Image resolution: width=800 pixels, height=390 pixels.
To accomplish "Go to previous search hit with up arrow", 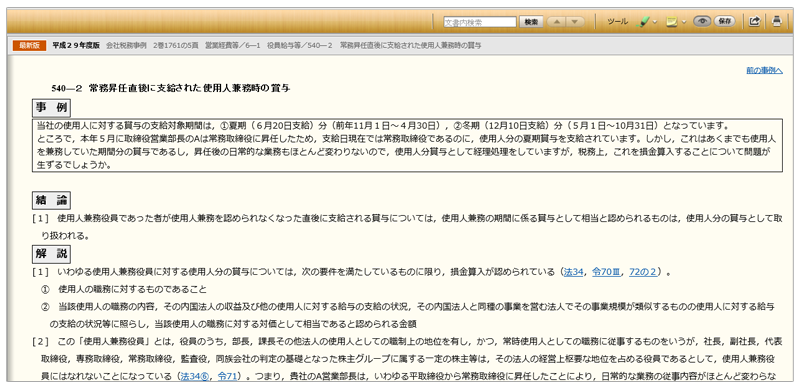I will click(557, 22).
